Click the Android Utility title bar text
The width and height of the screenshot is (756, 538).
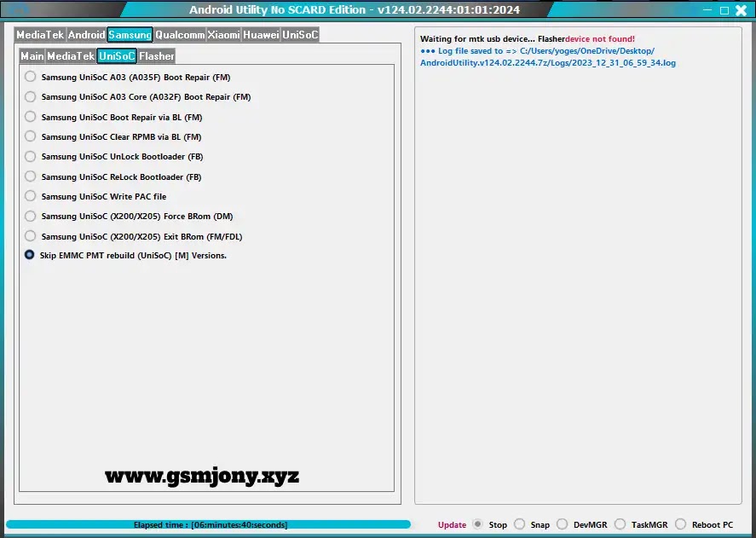[355, 9]
